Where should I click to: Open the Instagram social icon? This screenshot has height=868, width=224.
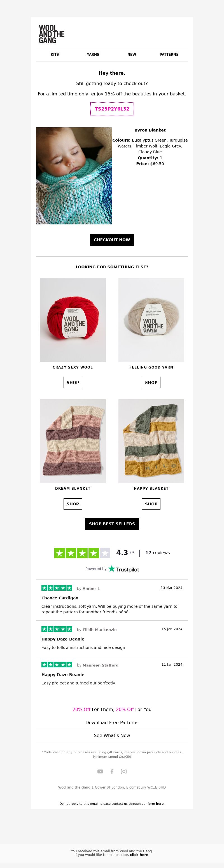pyautogui.click(x=124, y=771)
